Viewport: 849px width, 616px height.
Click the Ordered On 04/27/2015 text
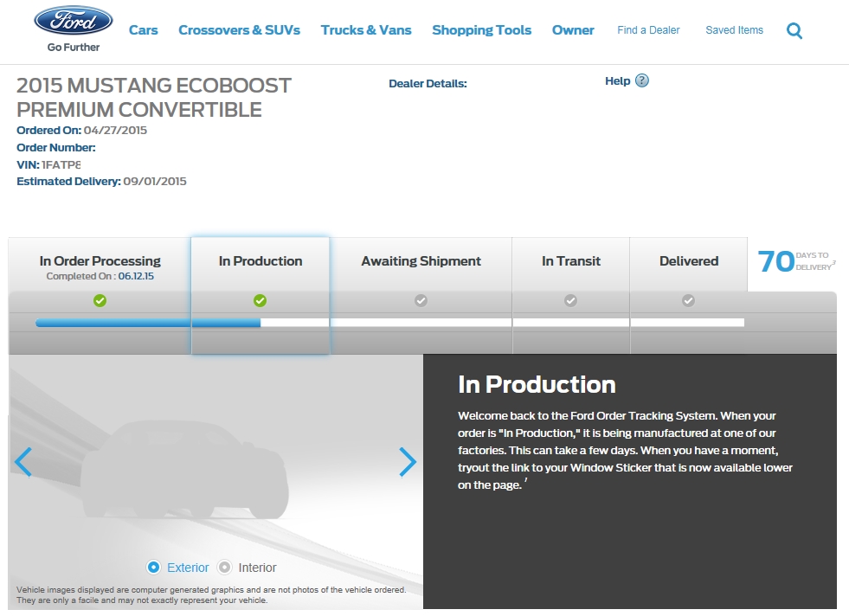[x=81, y=131]
